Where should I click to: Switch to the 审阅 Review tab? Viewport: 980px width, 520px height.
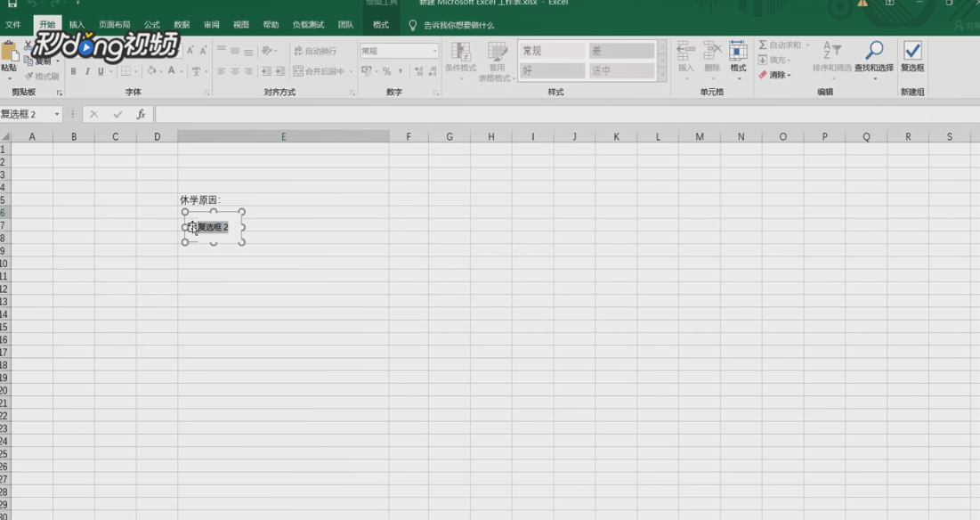click(211, 25)
